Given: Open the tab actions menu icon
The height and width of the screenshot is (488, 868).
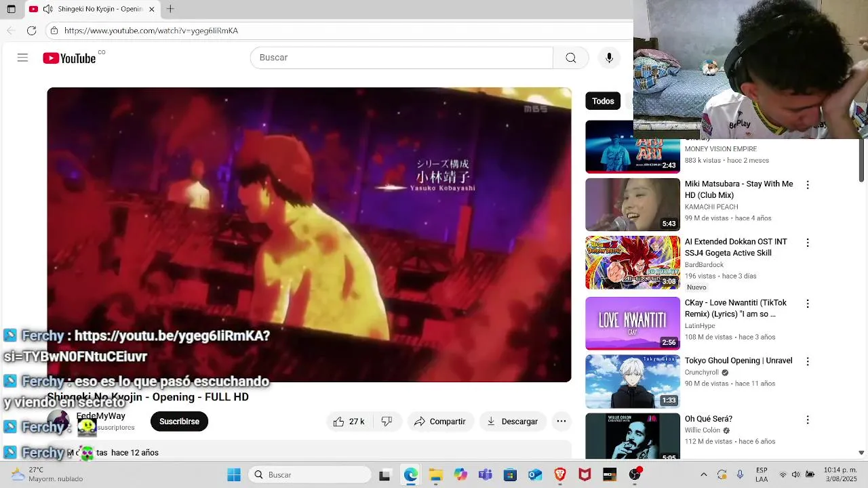Looking at the screenshot, I should [x=12, y=9].
